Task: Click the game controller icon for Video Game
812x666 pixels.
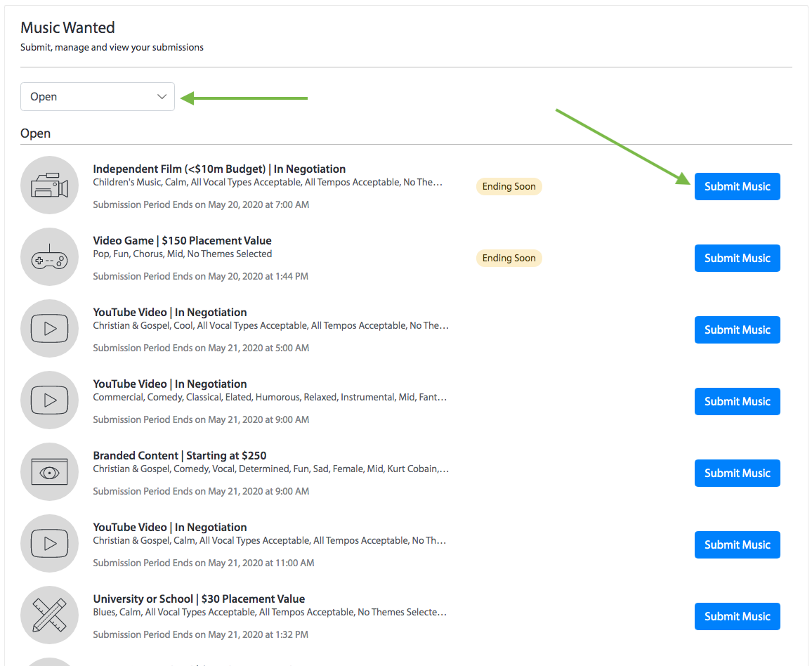Action: click(49, 257)
